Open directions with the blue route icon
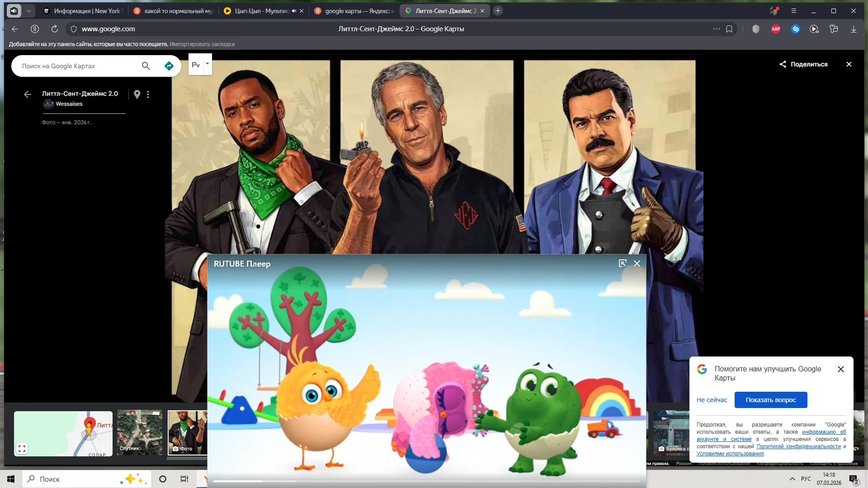Image resolution: width=868 pixels, height=488 pixels. (169, 66)
